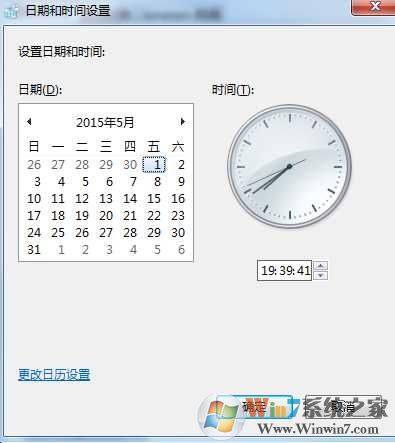Screen dimensions: 395x443
Task: Select May 14 in the calendar
Action: [130, 199]
